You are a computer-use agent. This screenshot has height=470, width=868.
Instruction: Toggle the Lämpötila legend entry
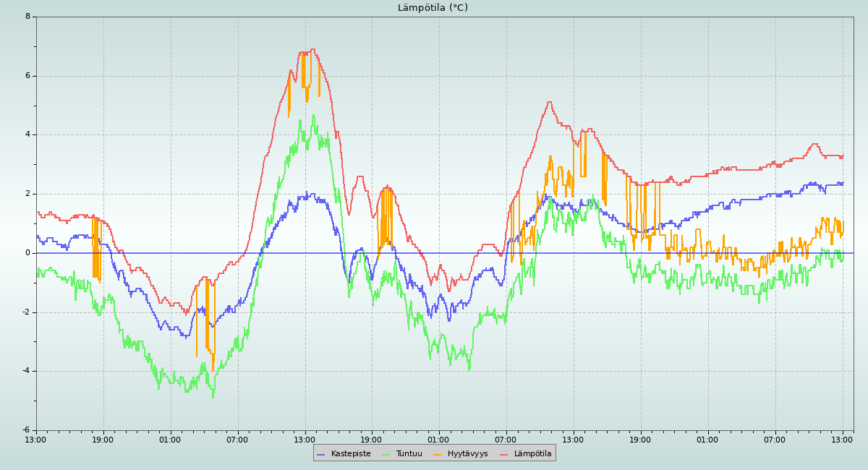tap(532, 454)
